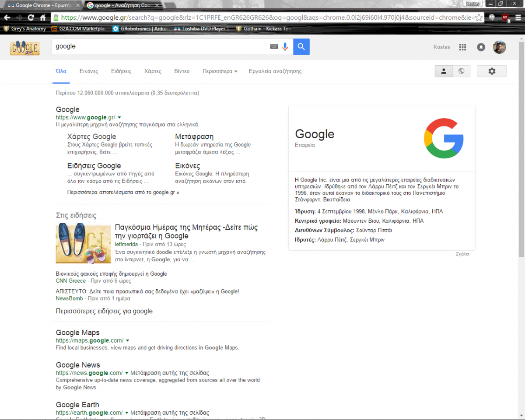Switch to the Ειδήσεις tab
This screenshot has width=525, height=420.
point(121,71)
